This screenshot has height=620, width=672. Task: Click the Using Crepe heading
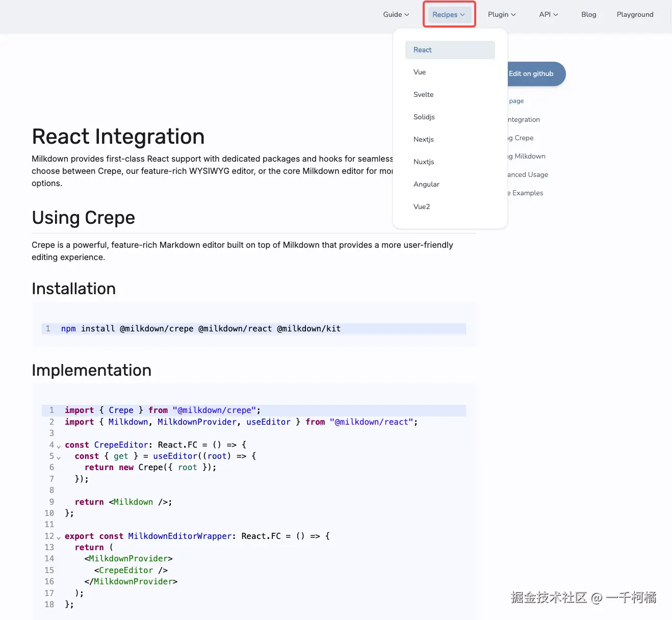click(84, 218)
